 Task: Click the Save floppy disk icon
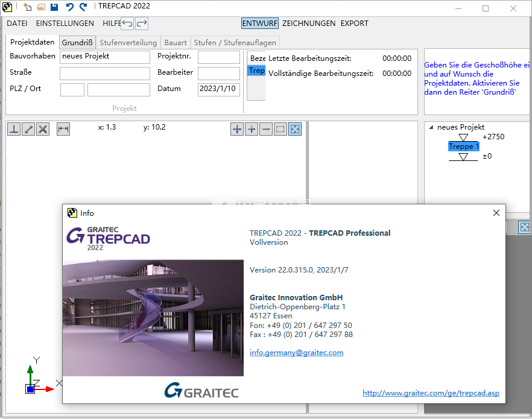click(54, 7)
